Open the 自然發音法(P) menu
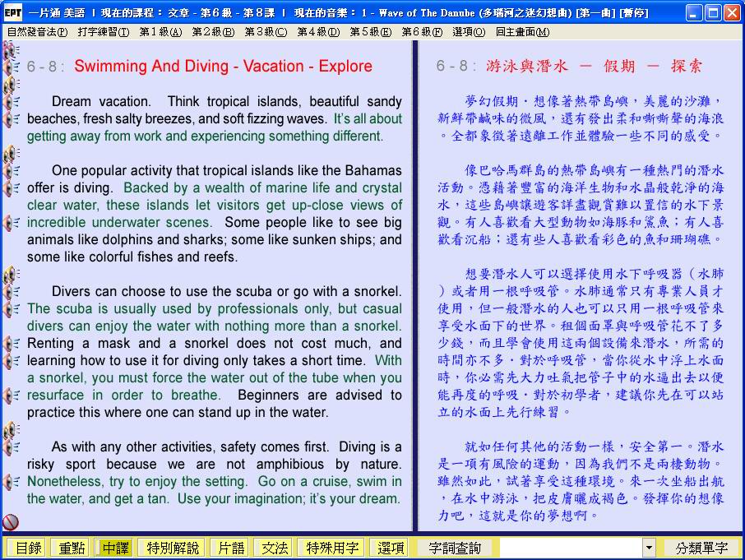The height and width of the screenshot is (560, 745). coord(37,31)
